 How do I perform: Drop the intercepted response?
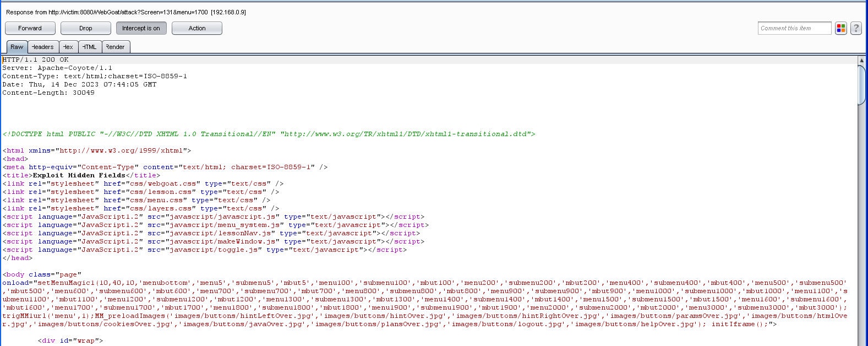86,28
